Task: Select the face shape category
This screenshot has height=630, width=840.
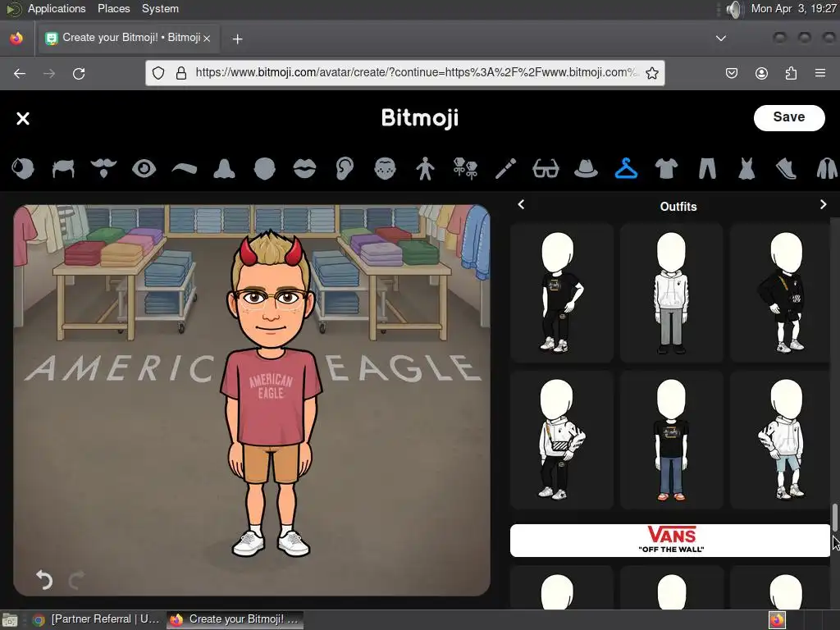Action: (x=265, y=169)
